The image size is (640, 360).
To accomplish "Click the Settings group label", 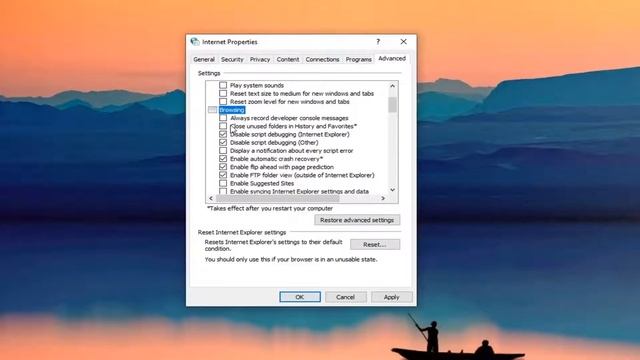I will pyautogui.click(x=209, y=73).
